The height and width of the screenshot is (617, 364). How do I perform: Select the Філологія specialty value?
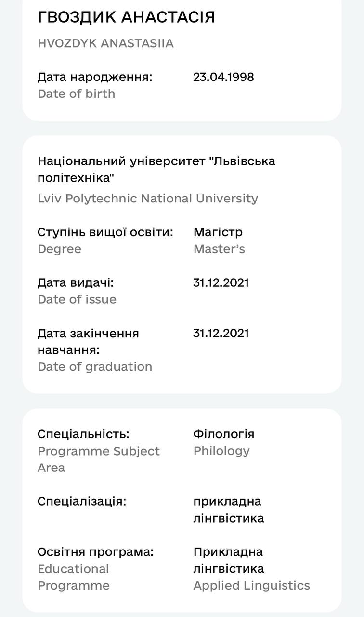pyautogui.click(x=223, y=434)
